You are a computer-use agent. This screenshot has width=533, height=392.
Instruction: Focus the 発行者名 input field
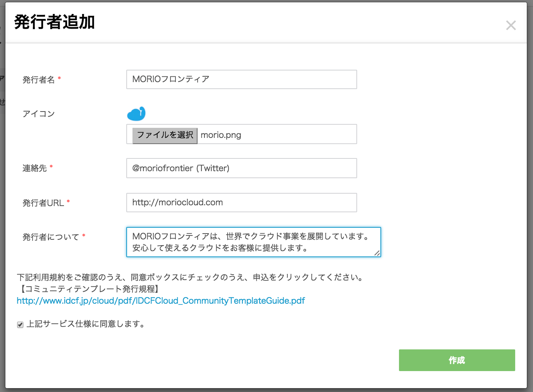tap(241, 79)
